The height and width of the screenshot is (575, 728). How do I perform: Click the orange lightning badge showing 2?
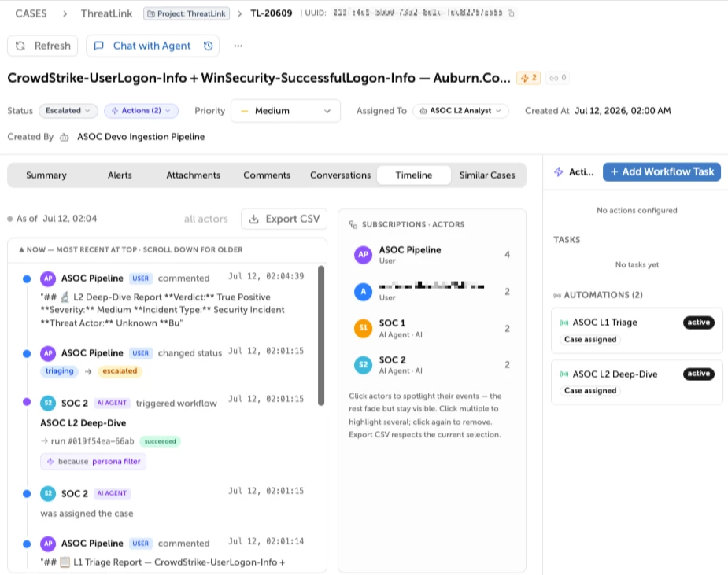(529, 78)
